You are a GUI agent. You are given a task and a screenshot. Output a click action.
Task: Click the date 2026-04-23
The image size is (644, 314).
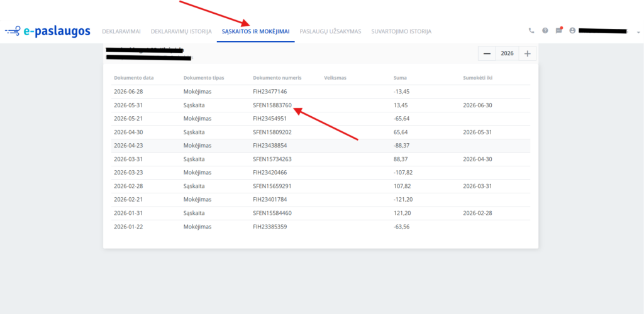pos(128,146)
